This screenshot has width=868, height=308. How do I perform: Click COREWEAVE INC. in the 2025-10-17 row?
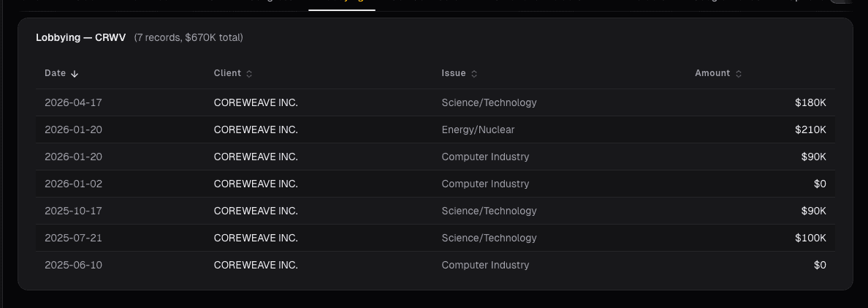(256, 211)
